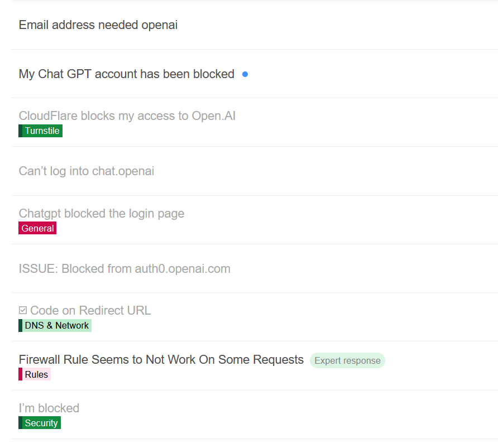Open the 'Can't log into chat.openai' topic
The width and height of the screenshot is (498, 448).
[x=87, y=171]
